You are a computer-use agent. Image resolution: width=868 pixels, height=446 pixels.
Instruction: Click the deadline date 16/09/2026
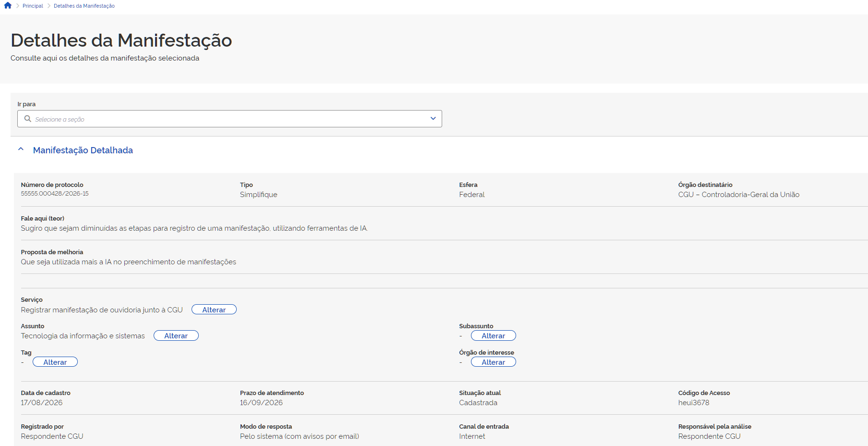[261, 403]
